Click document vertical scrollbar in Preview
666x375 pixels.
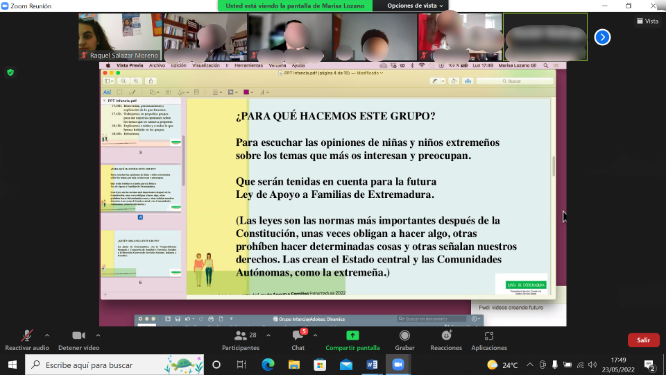[x=553, y=166]
